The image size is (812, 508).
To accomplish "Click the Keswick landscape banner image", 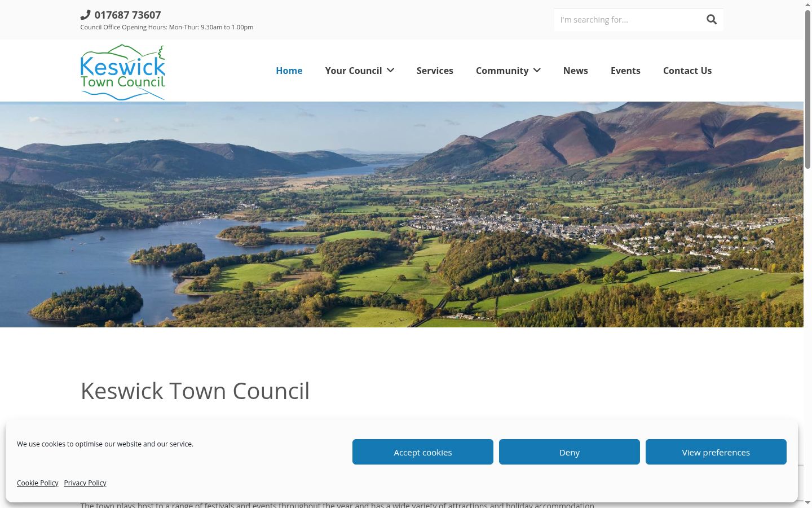I will click(401, 214).
